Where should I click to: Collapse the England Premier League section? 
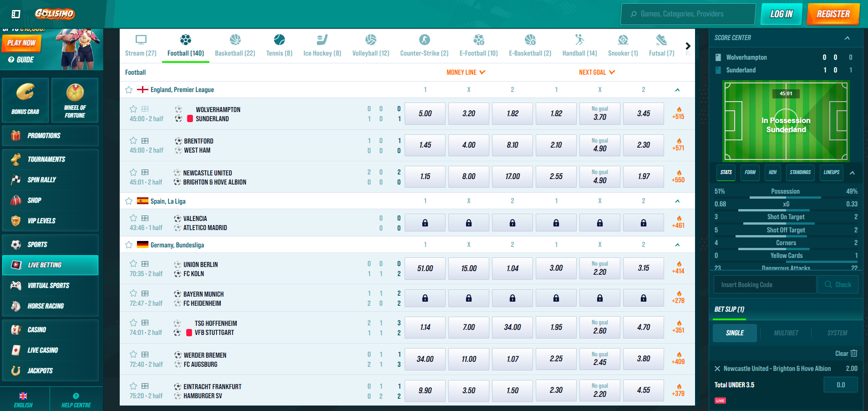click(x=677, y=90)
